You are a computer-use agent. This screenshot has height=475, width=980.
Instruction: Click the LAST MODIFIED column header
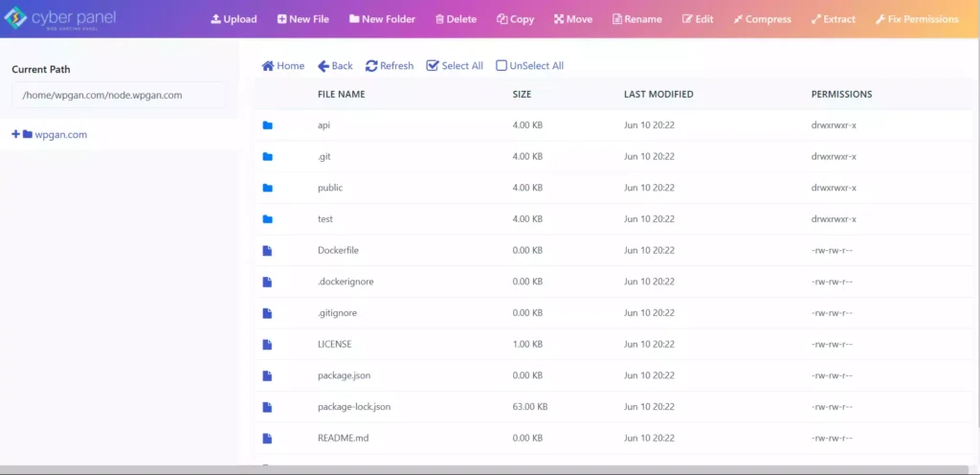coord(658,95)
